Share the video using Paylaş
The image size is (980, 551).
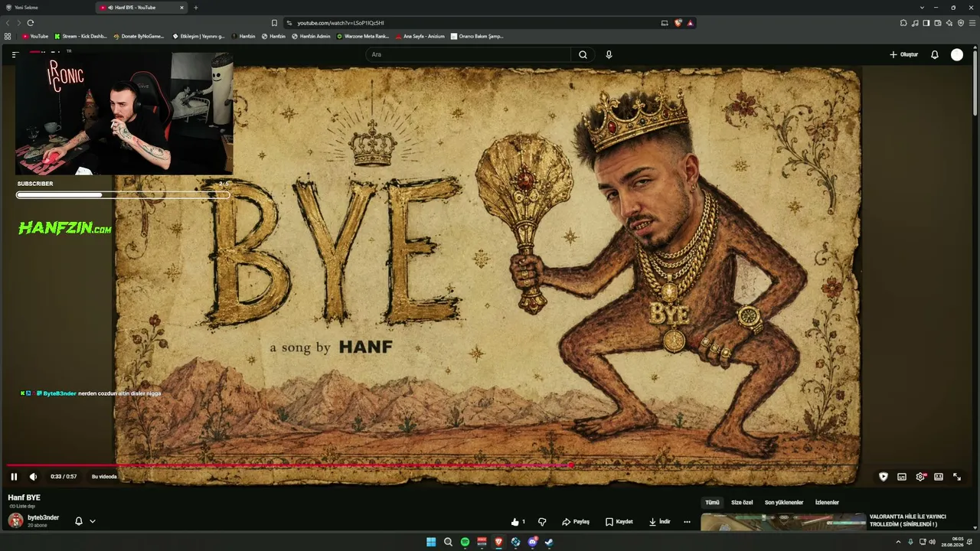point(576,522)
